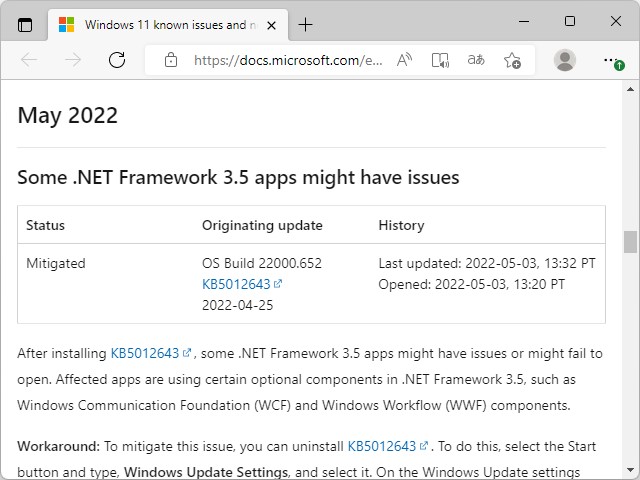Select the Windows 11 known issues tab

pos(168,25)
